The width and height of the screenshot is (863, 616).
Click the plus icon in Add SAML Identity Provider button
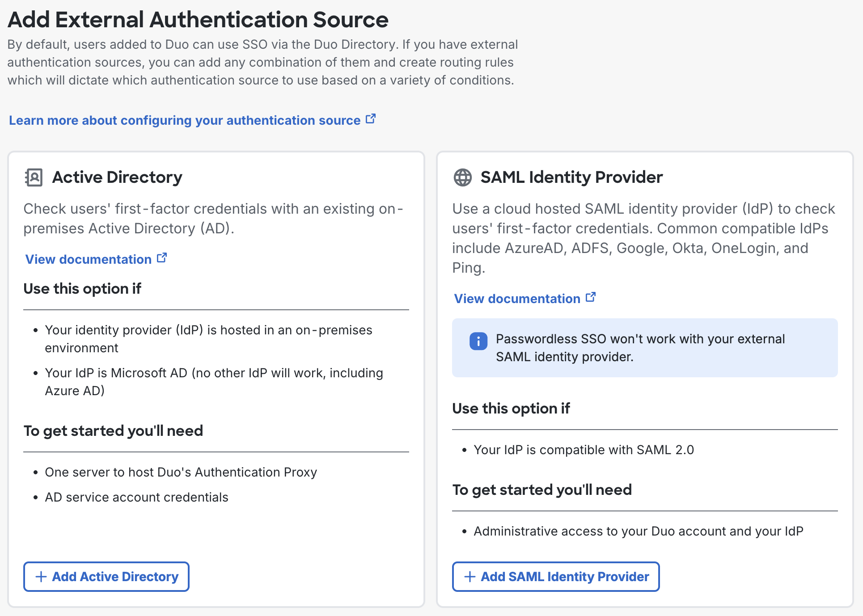[469, 577]
